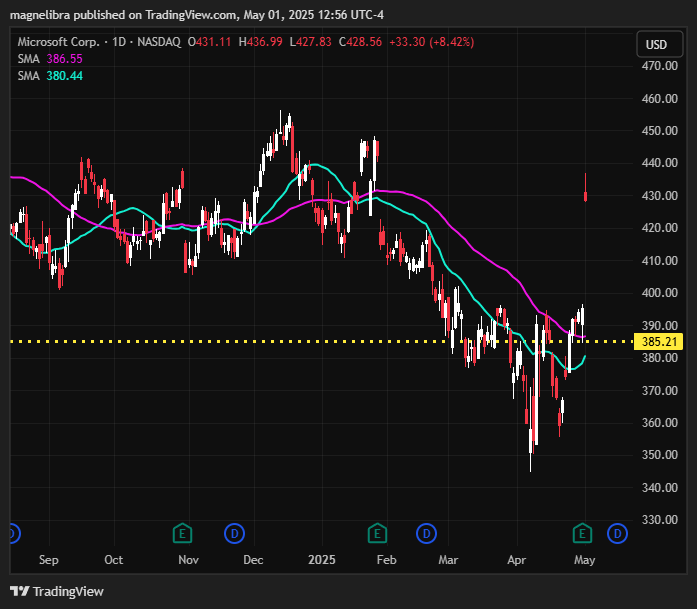Screen dimensions: 697x609
Task: Click the 440.00 price axis label
Action: 660,163
